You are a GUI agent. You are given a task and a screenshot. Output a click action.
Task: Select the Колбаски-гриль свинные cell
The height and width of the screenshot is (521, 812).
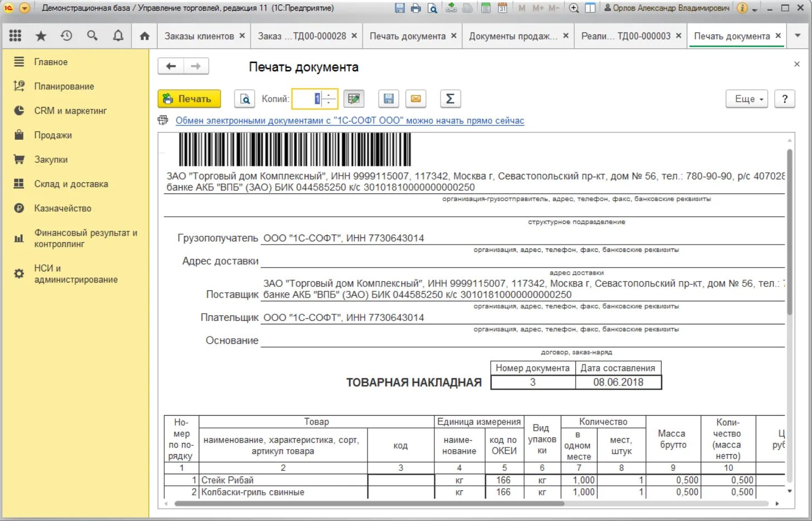(x=283, y=492)
